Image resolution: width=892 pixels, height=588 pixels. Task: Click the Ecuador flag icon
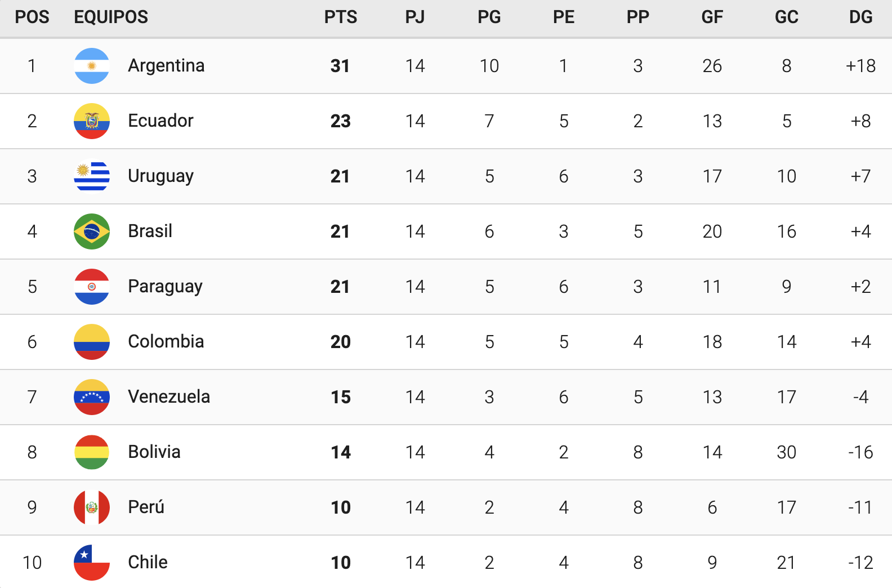(92, 121)
